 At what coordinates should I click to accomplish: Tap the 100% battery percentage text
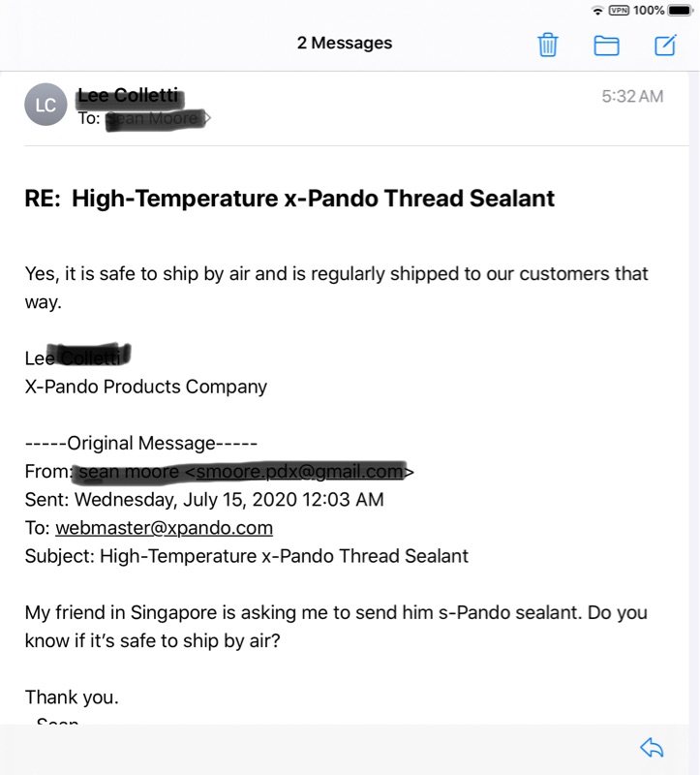pyautogui.click(x=649, y=11)
